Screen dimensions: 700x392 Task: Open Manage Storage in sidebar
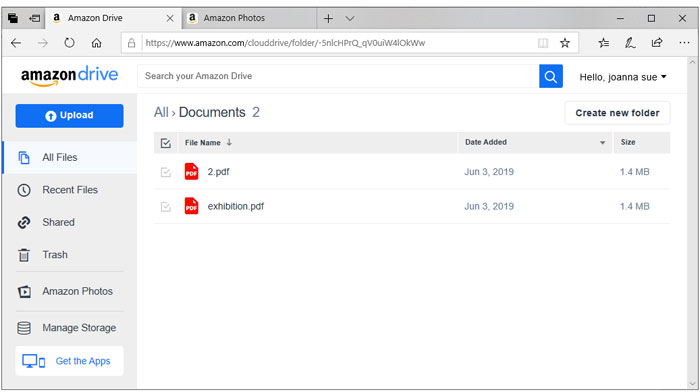(70, 328)
